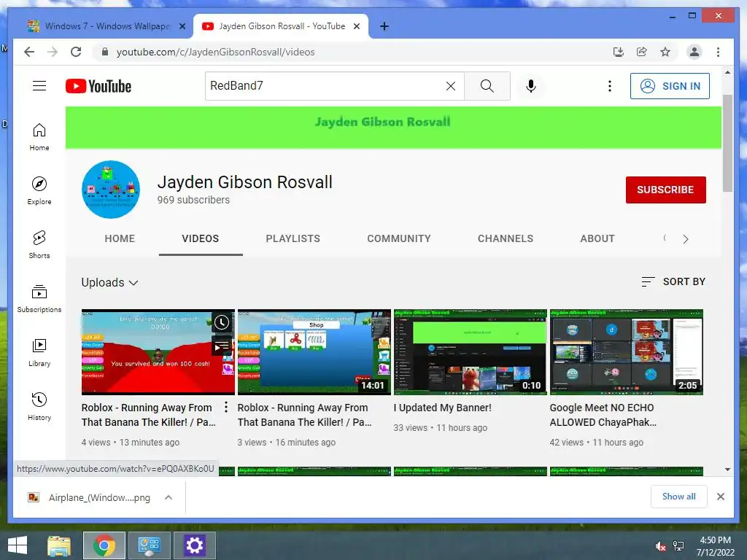Screen dimensions: 747x560
Task: Close the Windows 7 Wallpaper tab
Action: click(x=182, y=27)
